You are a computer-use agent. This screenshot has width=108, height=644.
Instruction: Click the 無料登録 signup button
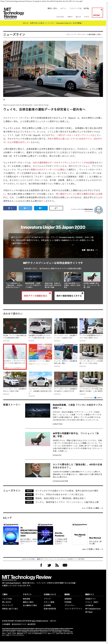point(97,13)
